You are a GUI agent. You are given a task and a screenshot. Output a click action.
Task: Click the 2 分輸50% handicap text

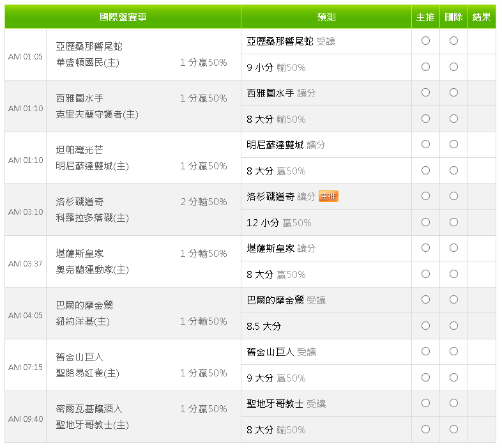204,202
